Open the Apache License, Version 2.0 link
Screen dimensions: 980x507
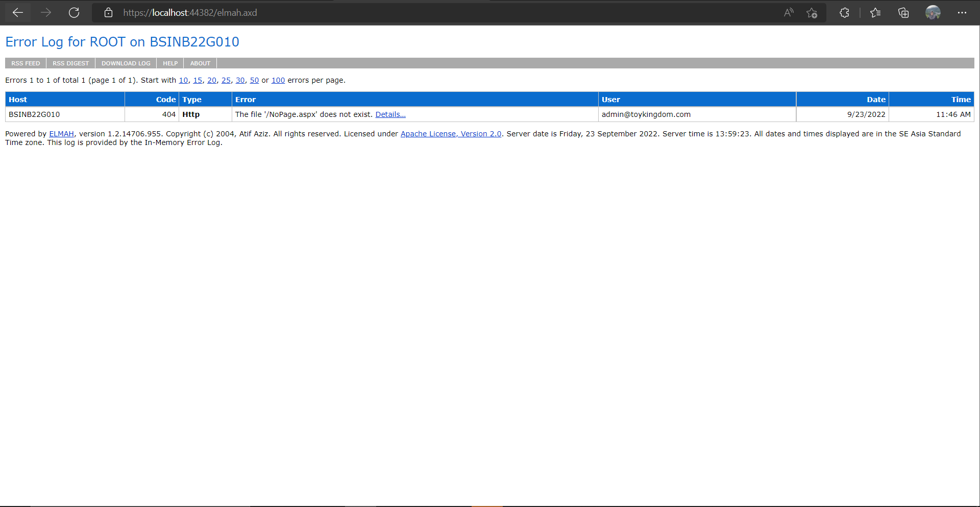(x=451, y=134)
